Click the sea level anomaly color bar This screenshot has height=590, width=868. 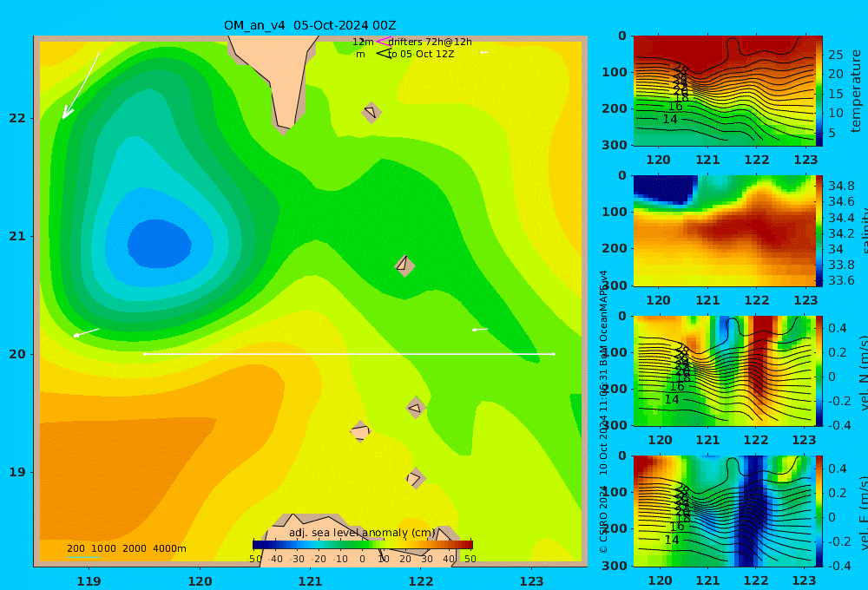(x=363, y=545)
